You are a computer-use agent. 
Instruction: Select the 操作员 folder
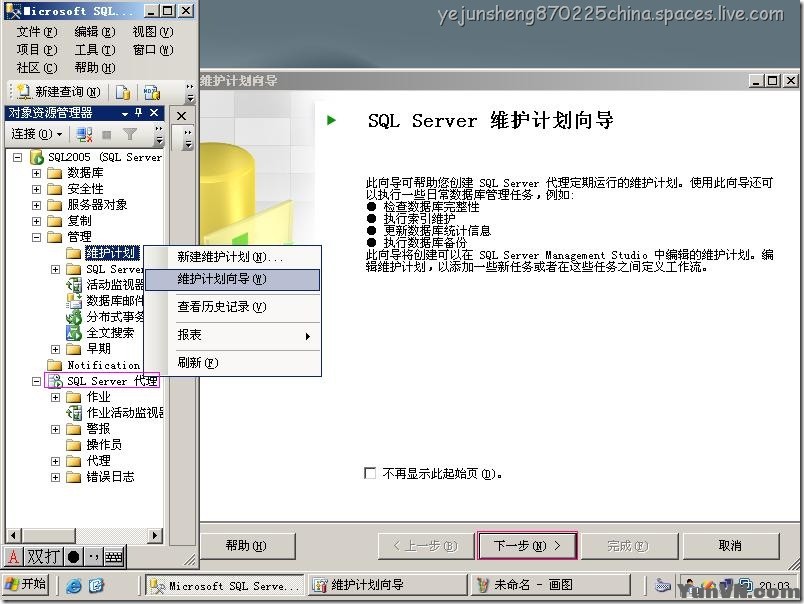pyautogui.click(x=94, y=445)
